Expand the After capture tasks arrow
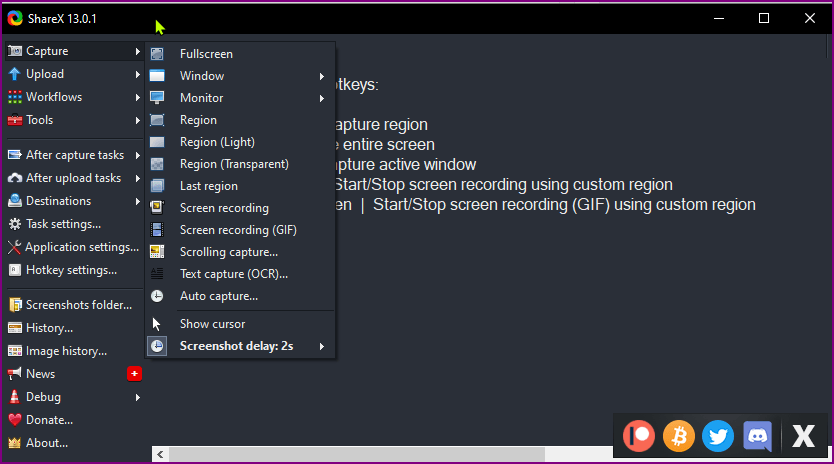 pos(137,155)
